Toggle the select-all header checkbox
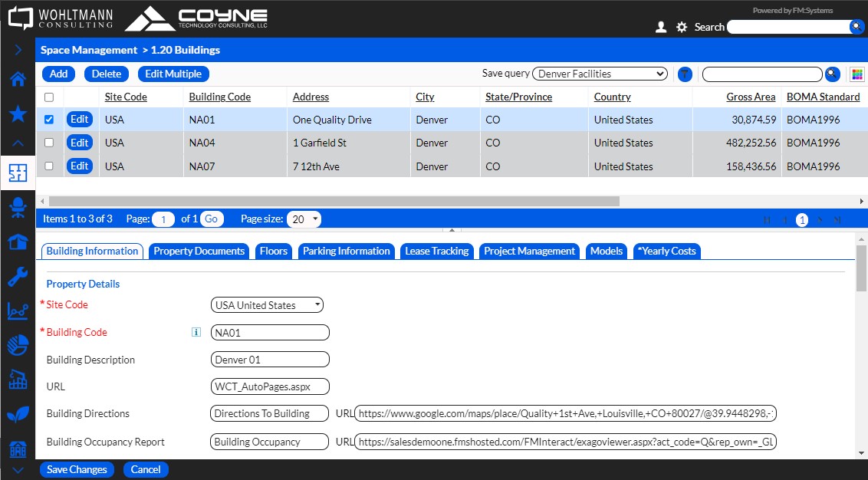Screen dimensions: 868x480 click(x=49, y=97)
